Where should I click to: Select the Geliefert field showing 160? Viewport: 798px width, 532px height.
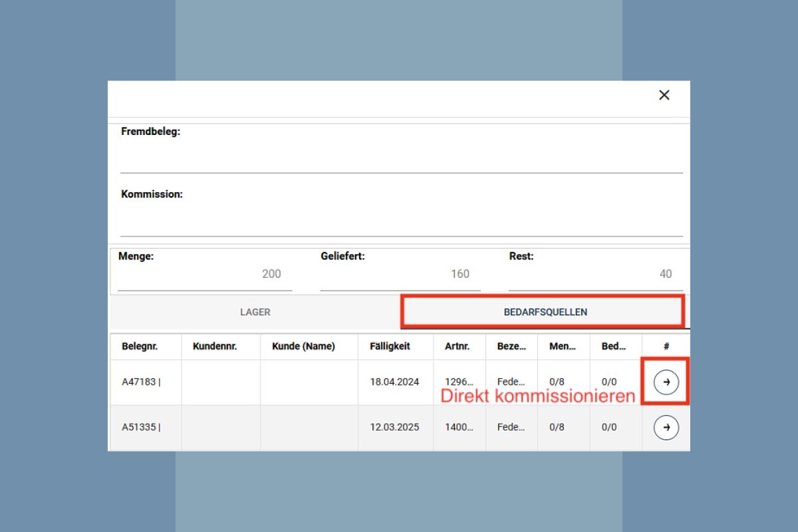pyautogui.click(x=400, y=274)
